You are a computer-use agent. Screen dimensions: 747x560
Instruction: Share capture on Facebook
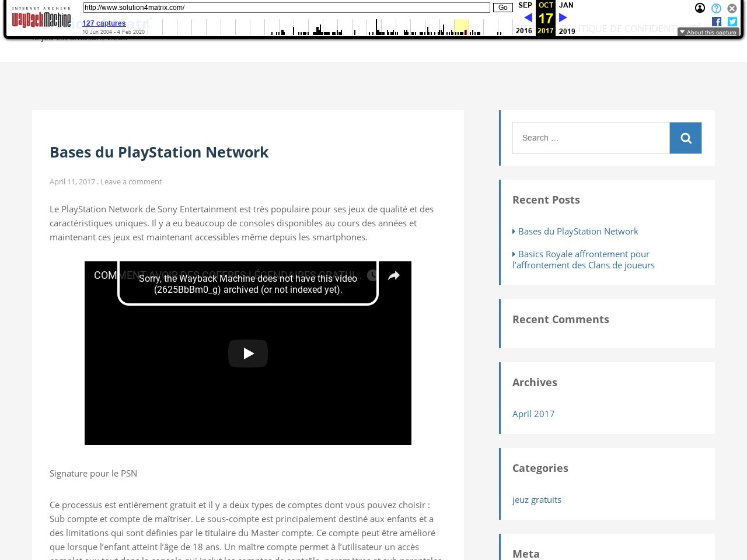pos(717,22)
